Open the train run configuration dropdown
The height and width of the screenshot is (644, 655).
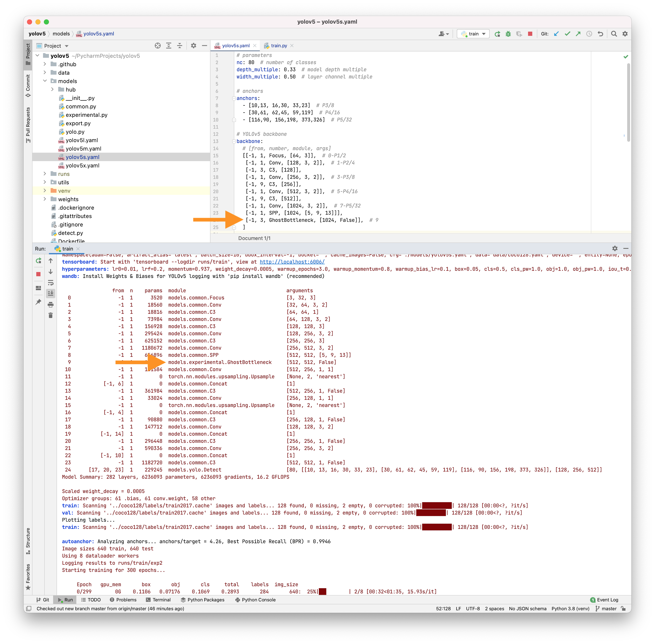(x=484, y=34)
